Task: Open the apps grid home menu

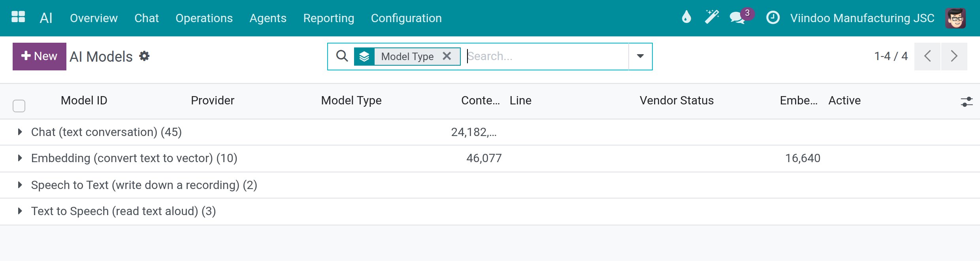Action: (18, 17)
